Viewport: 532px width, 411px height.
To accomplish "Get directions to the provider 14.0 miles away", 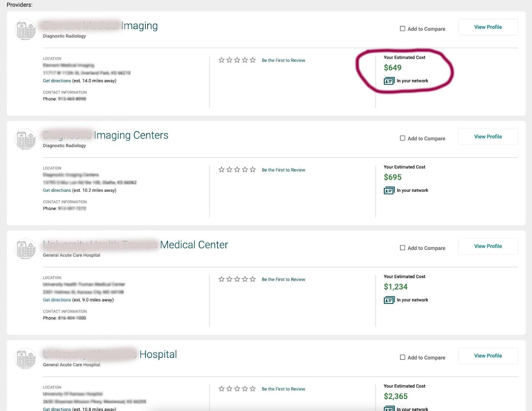I will click(57, 81).
